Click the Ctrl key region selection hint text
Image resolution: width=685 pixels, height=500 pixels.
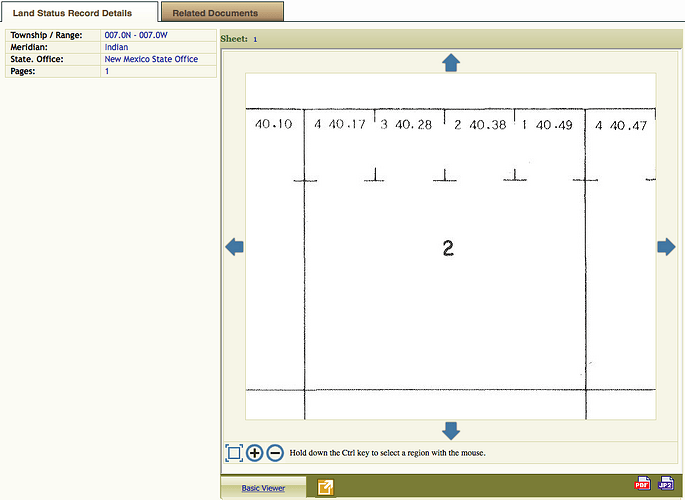(x=387, y=453)
